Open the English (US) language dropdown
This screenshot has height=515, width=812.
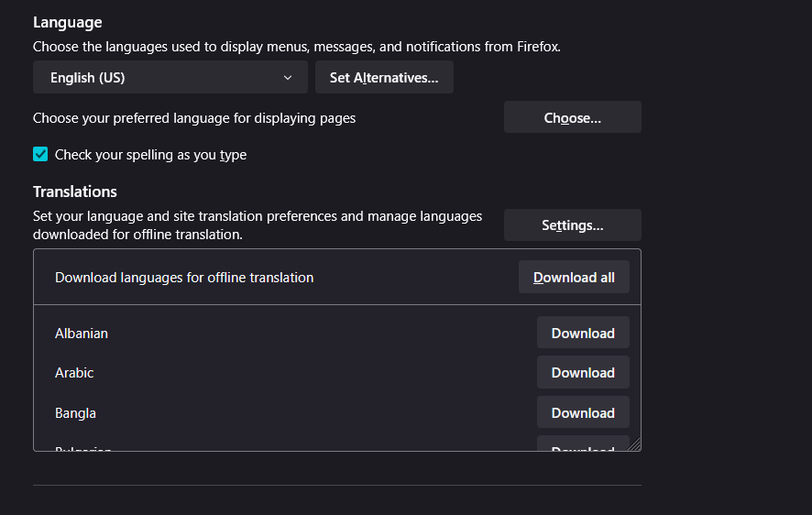(x=170, y=78)
